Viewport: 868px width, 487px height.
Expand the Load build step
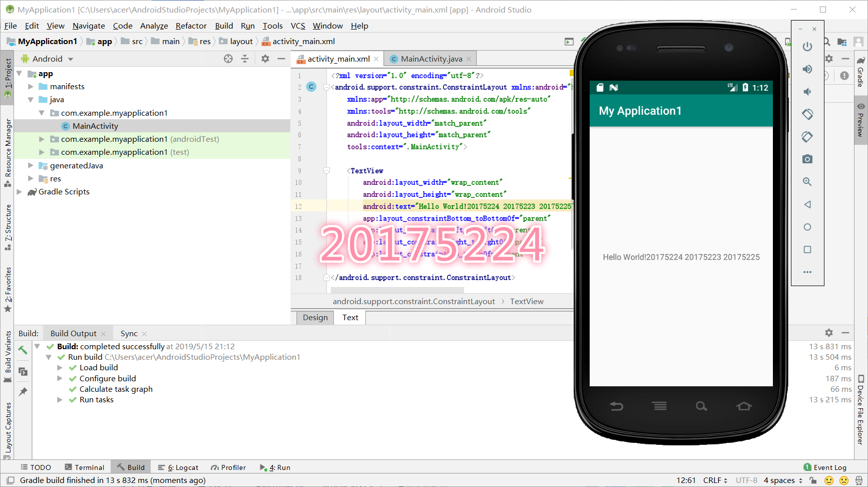pyautogui.click(x=60, y=368)
